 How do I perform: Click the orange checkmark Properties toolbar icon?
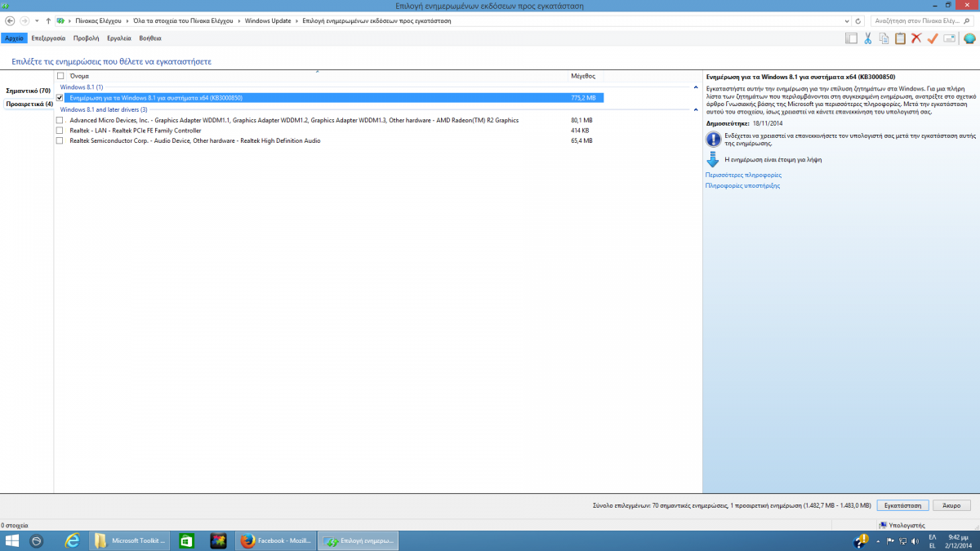coord(933,38)
